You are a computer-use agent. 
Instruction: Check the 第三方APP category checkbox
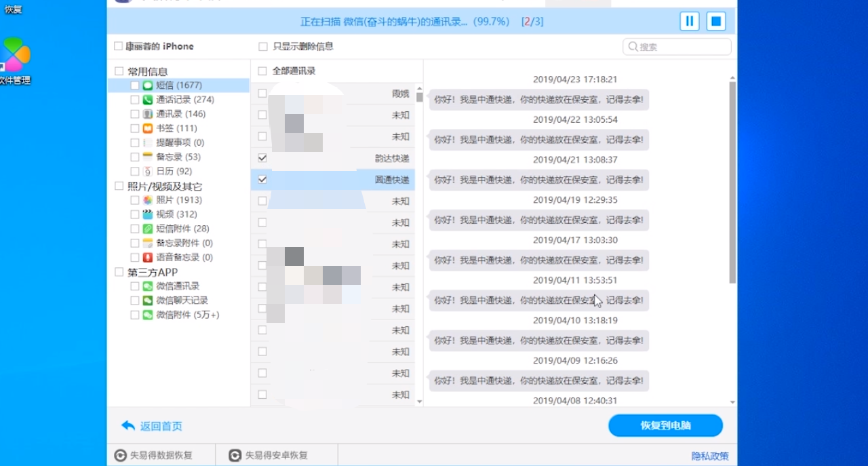119,272
